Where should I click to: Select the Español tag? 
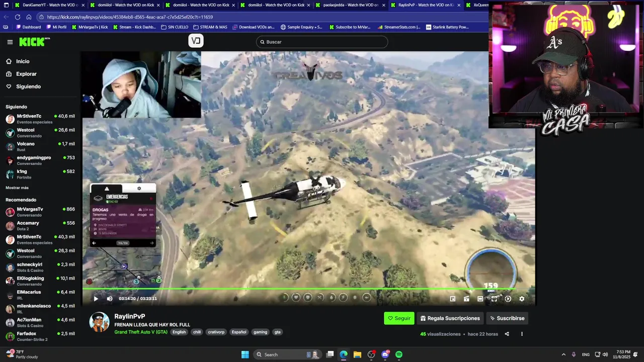point(239,332)
